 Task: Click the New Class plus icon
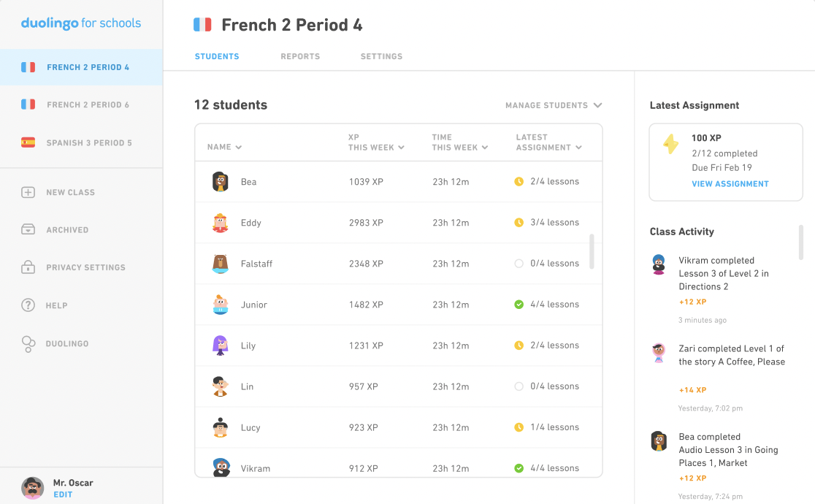pyautogui.click(x=28, y=192)
